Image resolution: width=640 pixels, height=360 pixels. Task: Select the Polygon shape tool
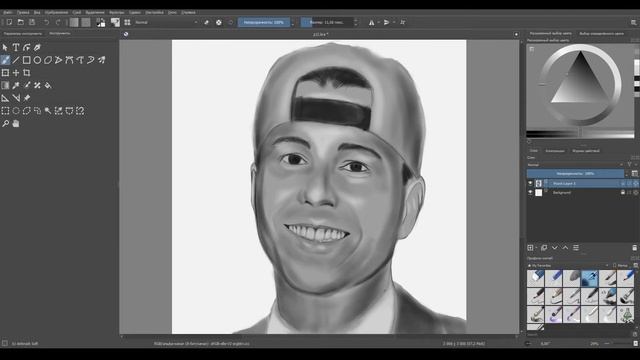point(48,60)
